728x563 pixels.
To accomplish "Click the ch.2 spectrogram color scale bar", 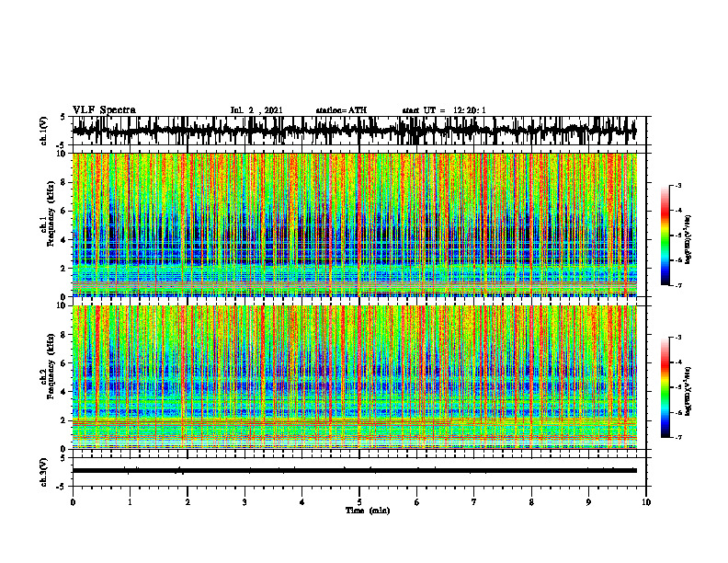I will point(665,387).
